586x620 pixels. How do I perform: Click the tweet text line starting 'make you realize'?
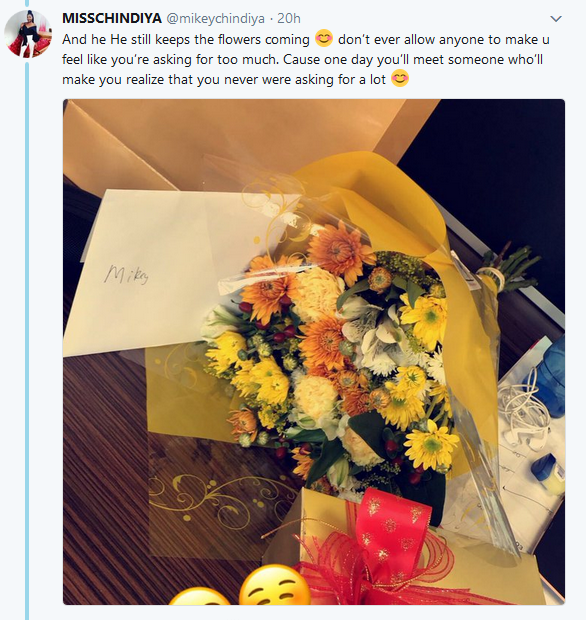pyautogui.click(x=224, y=79)
